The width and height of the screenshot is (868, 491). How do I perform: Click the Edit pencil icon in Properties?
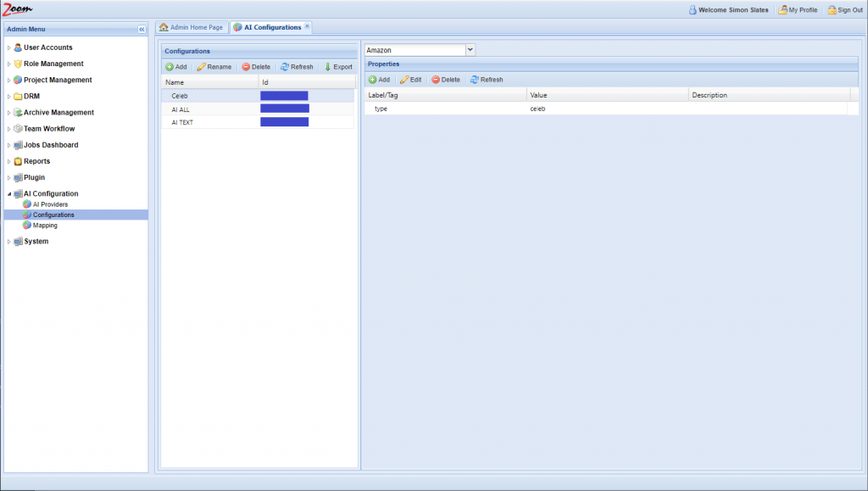[405, 80]
